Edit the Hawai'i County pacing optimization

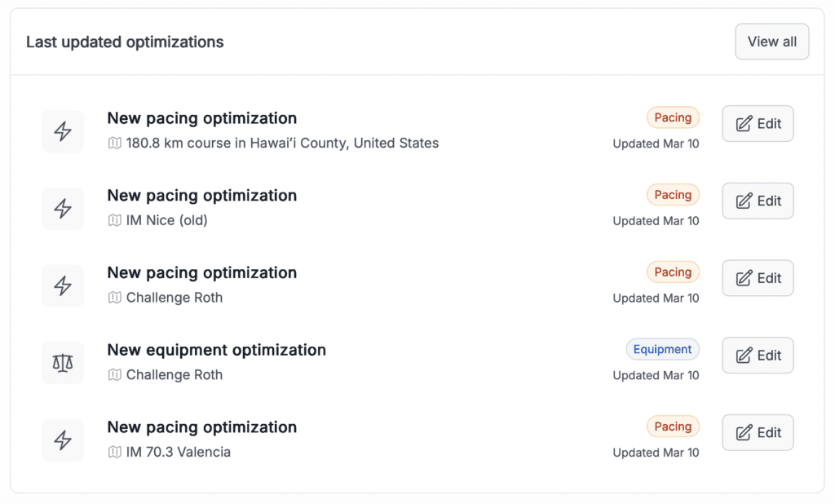pos(758,124)
